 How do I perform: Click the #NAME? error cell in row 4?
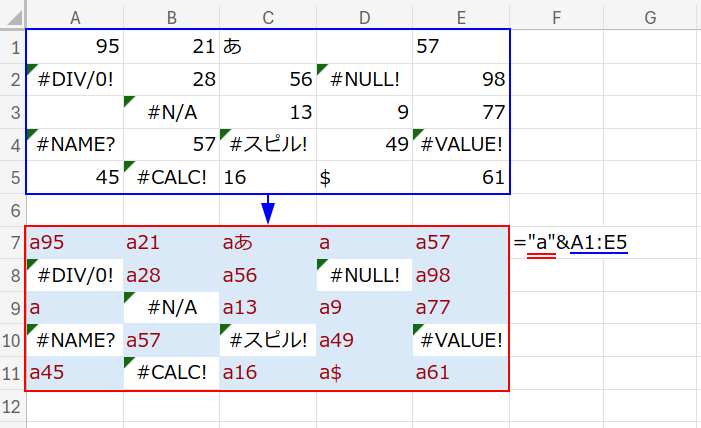(75, 144)
